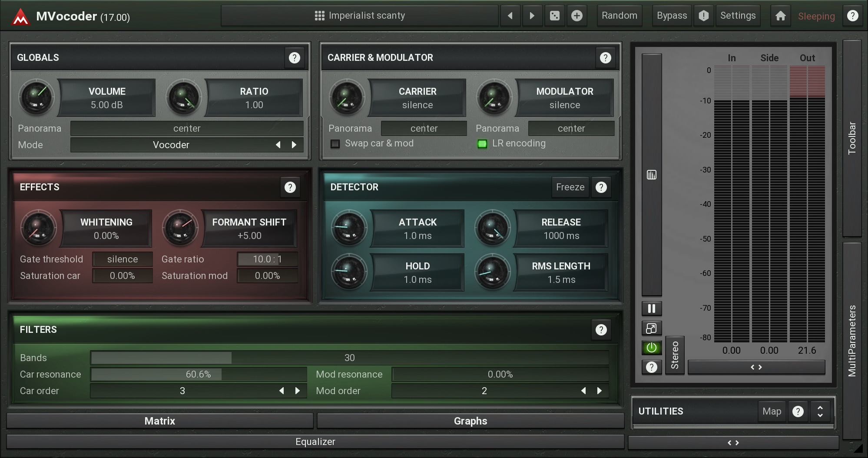
Task: Click the random preset dice icon
Action: (x=555, y=16)
